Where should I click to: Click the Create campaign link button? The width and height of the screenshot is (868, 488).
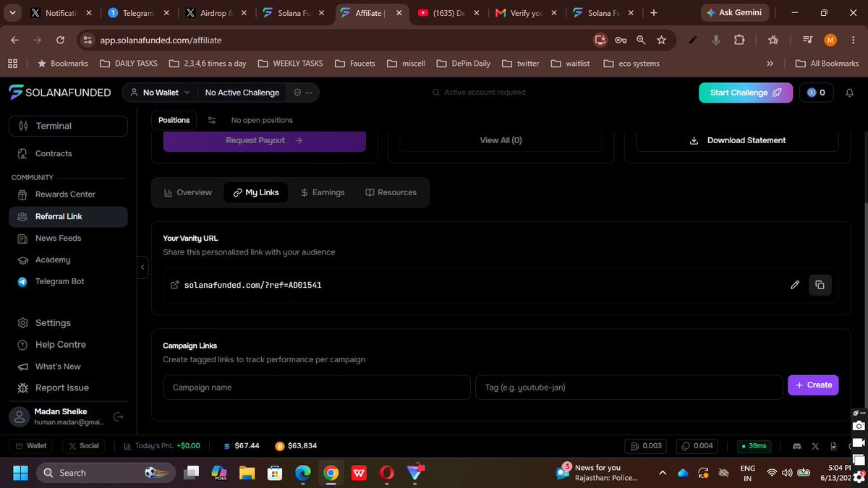[x=813, y=385]
